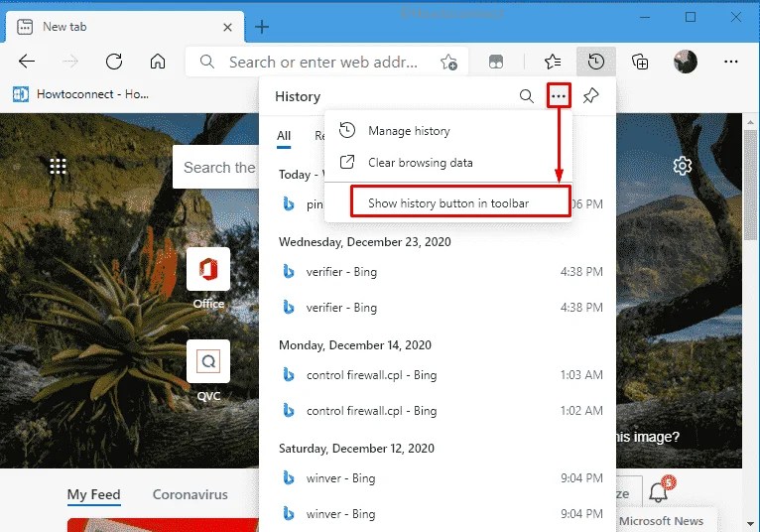Open new tab page settings gear
This screenshot has width=760, height=532.
pos(683,166)
